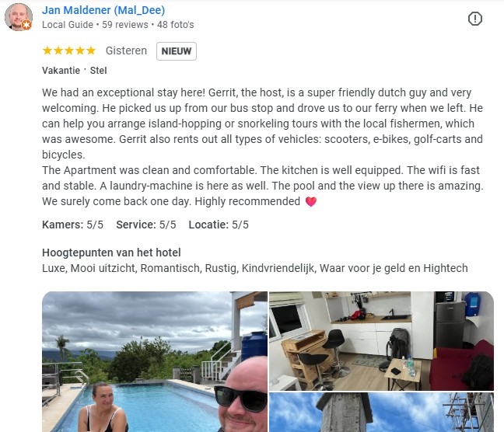Click the NIEUW badge
504x432 pixels.
point(176,51)
